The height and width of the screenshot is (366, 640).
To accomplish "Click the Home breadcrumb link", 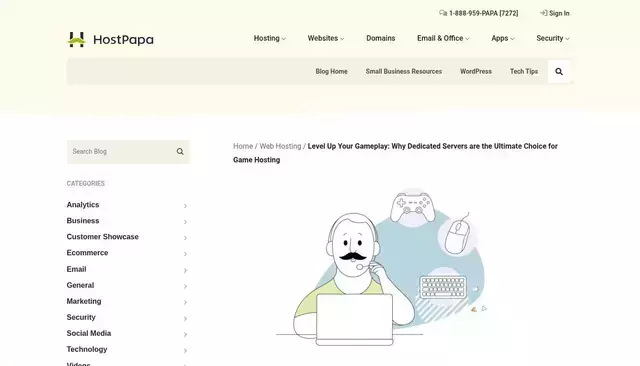I will (x=243, y=146).
